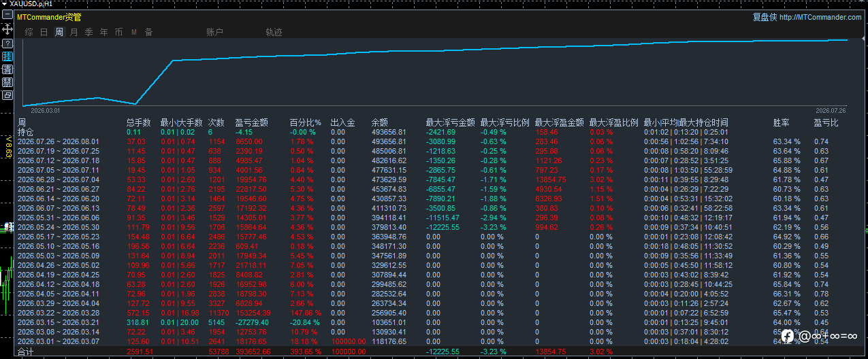
Task: Open the 账户 account tab
Action: (214, 32)
